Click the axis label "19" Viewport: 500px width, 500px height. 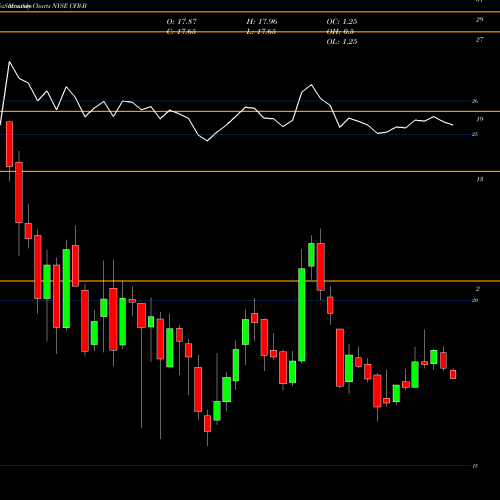479,119
